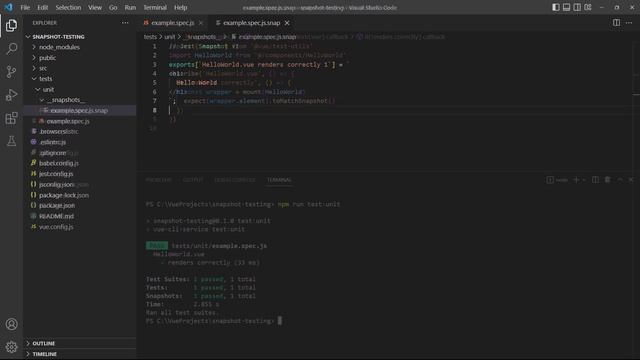
Task: Maximize the panel size chevron
Action: 620,180
